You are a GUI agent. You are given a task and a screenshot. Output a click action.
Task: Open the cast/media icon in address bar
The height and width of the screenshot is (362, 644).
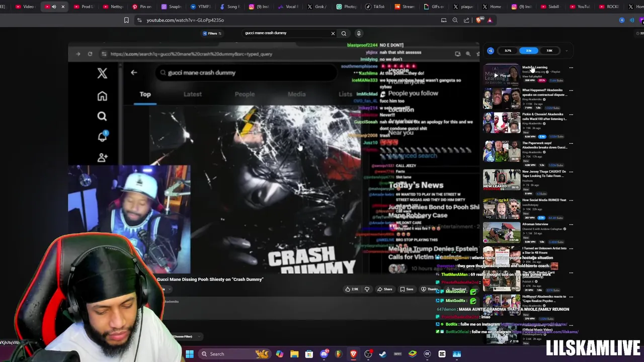click(x=444, y=20)
